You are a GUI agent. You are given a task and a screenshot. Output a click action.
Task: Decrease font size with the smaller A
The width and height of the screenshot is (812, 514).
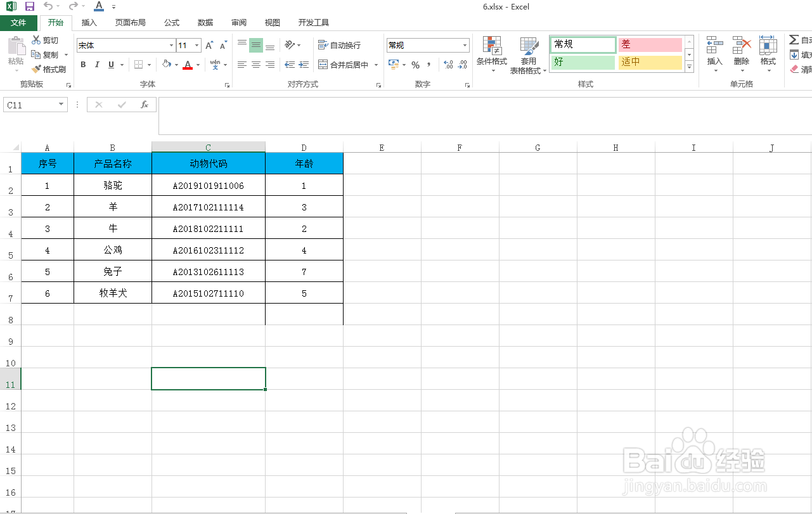(223, 46)
